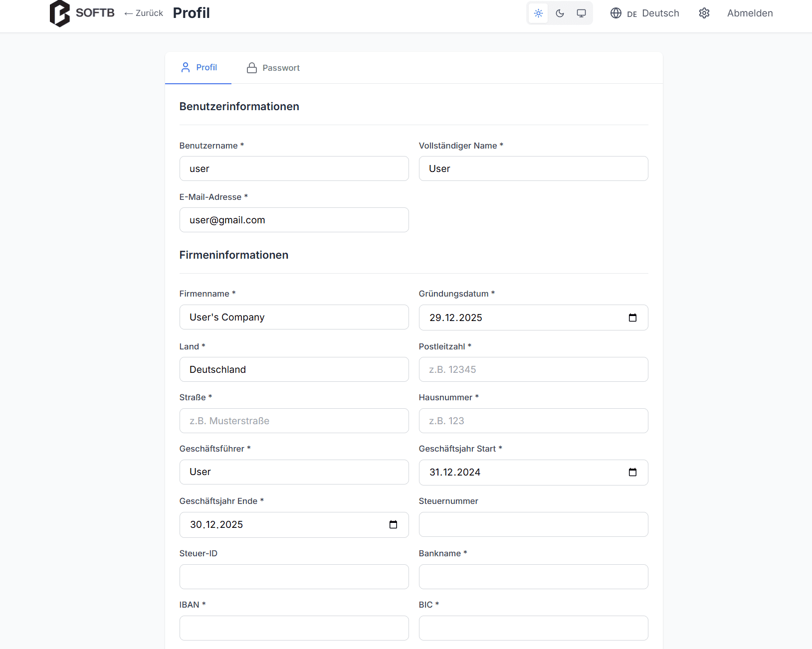Select the Profil tab
The width and height of the screenshot is (812, 649).
199,68
